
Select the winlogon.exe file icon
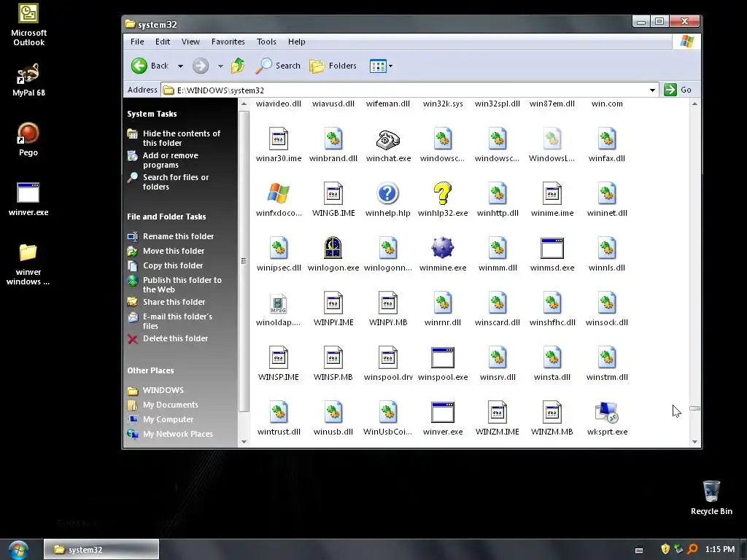coord(333,248)
